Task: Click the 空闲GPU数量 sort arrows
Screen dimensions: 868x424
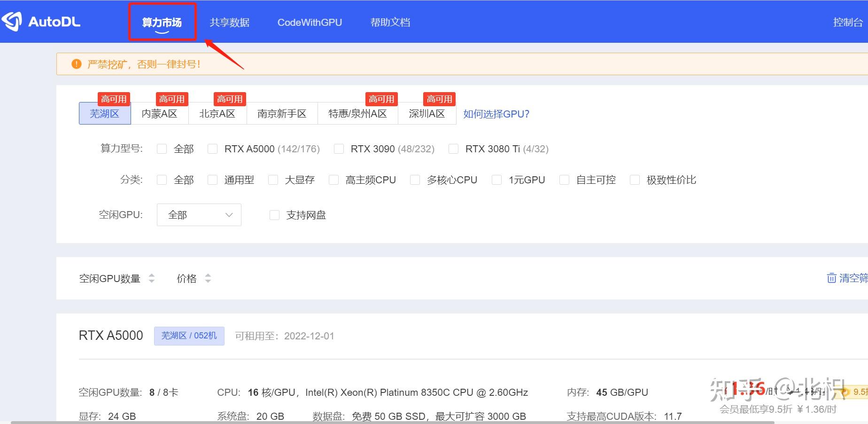Action: [x=151, y=278]
